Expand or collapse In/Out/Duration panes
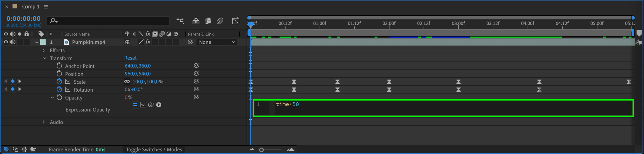 (x=24, y=149)
